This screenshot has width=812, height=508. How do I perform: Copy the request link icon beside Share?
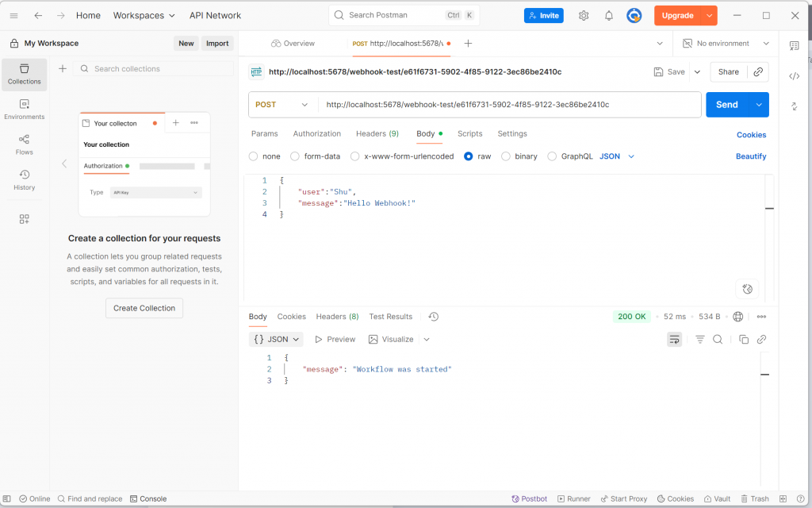(758, 72)
